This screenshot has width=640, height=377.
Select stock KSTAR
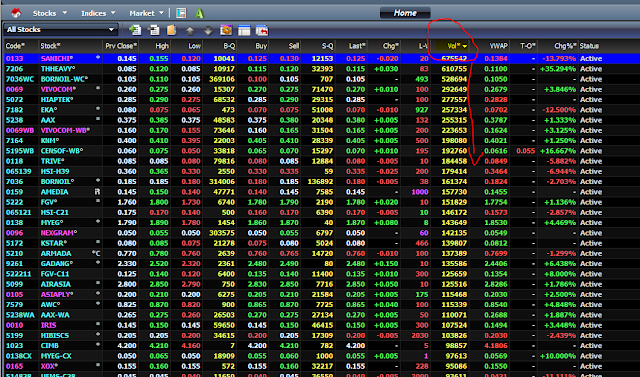click(x=53, y=243)
